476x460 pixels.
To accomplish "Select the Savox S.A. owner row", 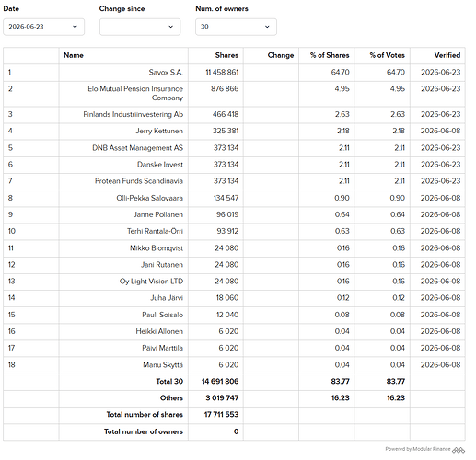I will [234, 73].
